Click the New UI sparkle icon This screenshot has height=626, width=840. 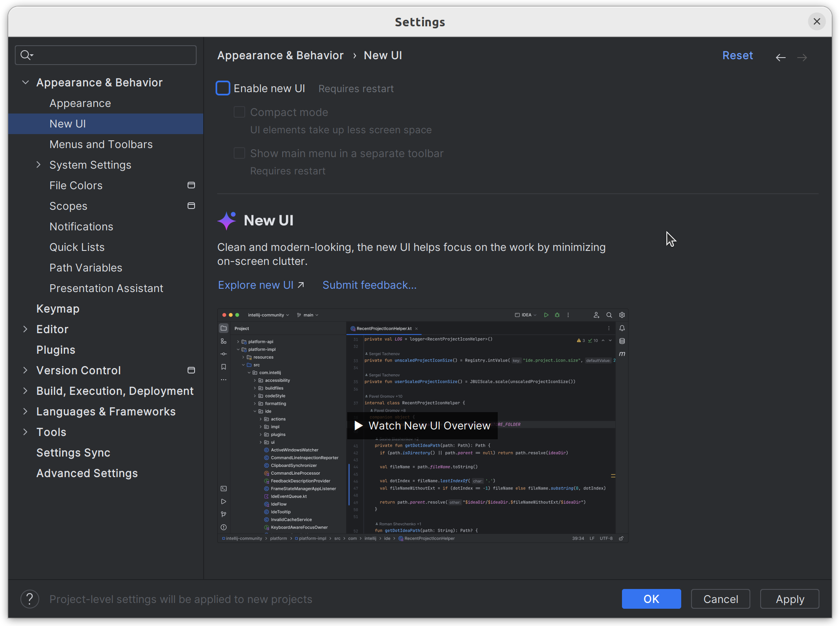pyautogui.click(x=227, y=220)
